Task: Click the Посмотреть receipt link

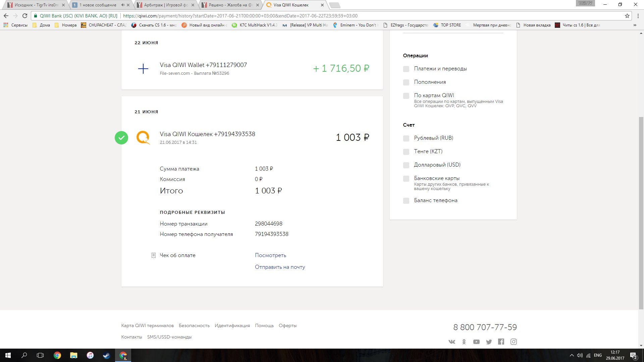Action: [270, 255]
